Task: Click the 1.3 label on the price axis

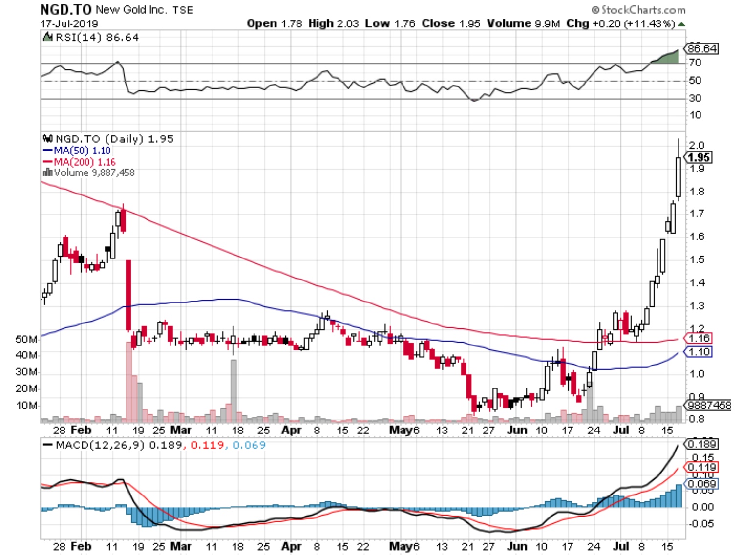Action: coord(697,306)
